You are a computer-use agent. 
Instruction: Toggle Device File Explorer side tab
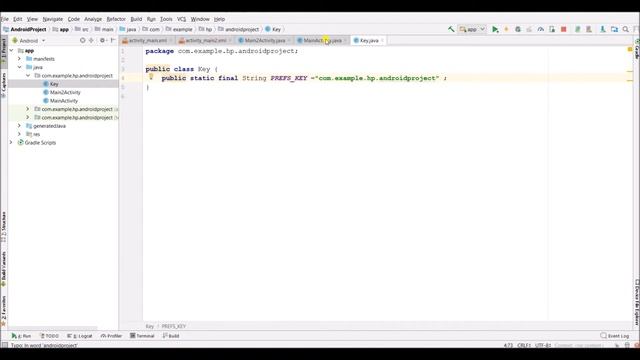coord(637,302)
